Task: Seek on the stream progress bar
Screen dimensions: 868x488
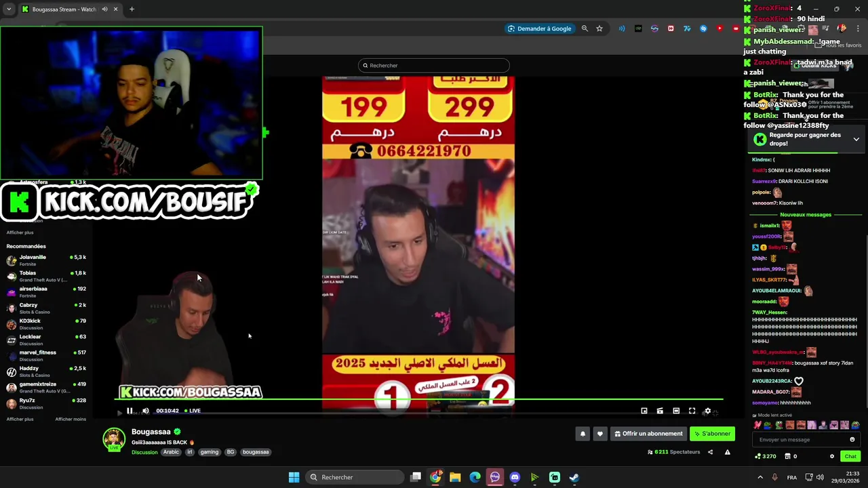Action: coord(419,400)
